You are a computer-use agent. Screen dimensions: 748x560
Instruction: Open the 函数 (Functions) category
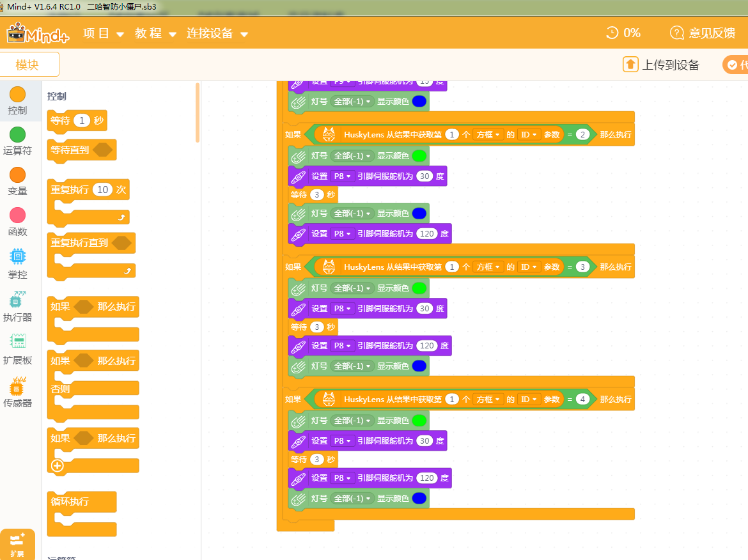click(x=18, y=222)
